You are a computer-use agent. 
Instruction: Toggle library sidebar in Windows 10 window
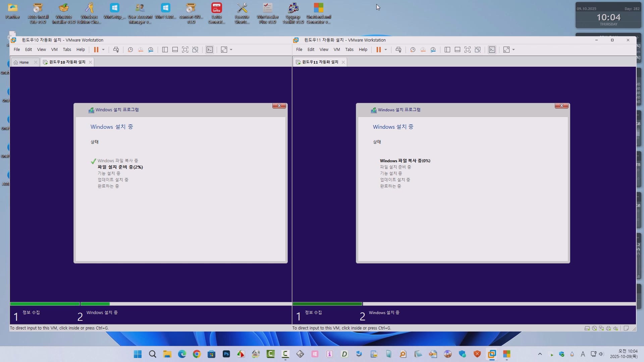(x=165, y=50)
